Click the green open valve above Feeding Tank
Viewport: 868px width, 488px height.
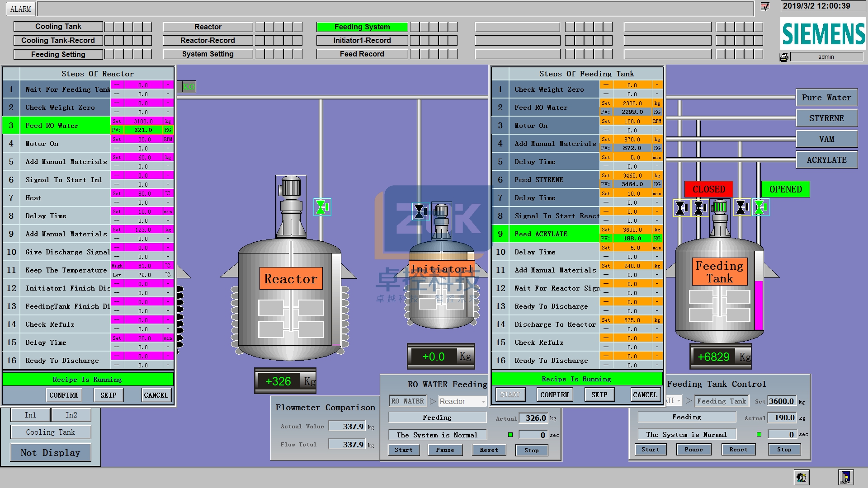(761, 207)
